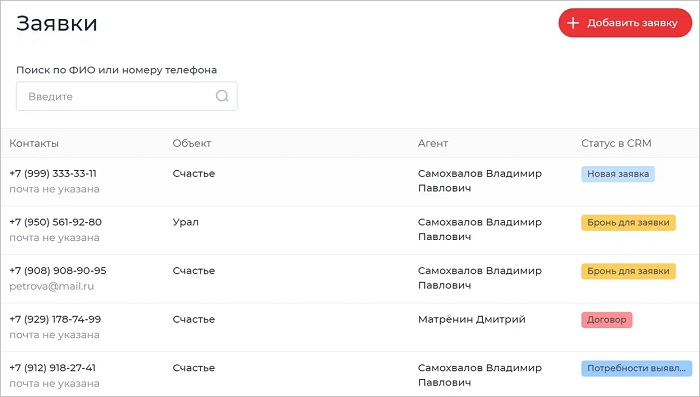Click Бронь для заявки badge in petrova@mail.ru row
The width and height of the screenshot is (700, 397).
pos(628,272)
